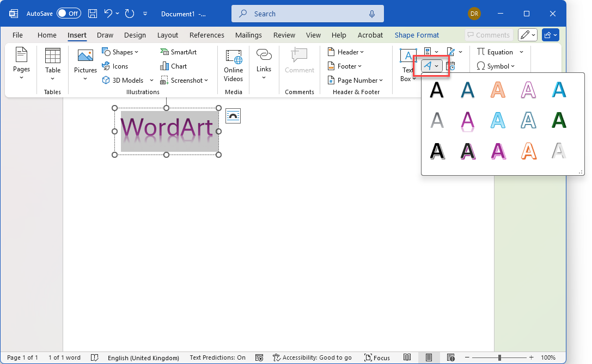Toggle Text Predictions setting
Image resolution: width=592 pixels, height=364 pixels.
(217, 357)
